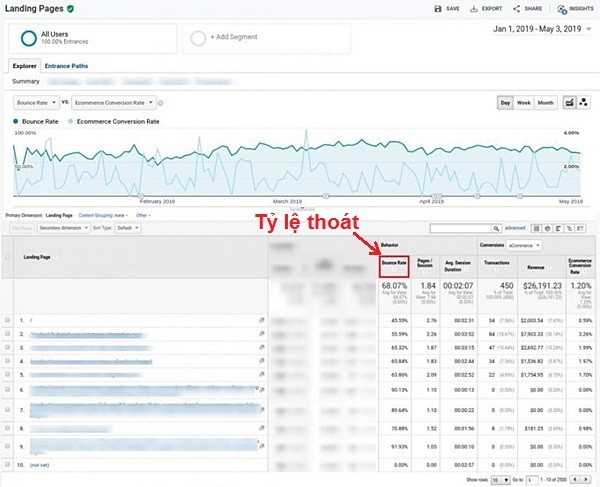Open the Conversions eCommerce dropdown
This screenshot has width=600, height=487.
click(x=524, y=245)
